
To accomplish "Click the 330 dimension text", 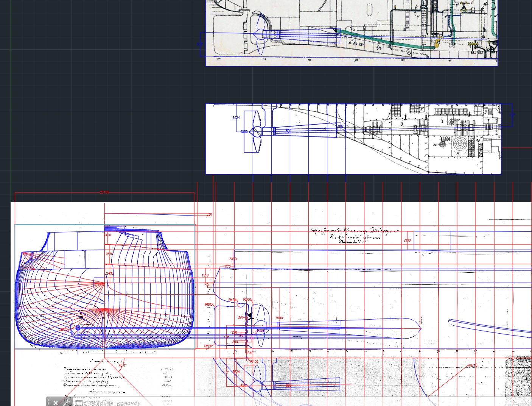I will [x=209, y=214].
